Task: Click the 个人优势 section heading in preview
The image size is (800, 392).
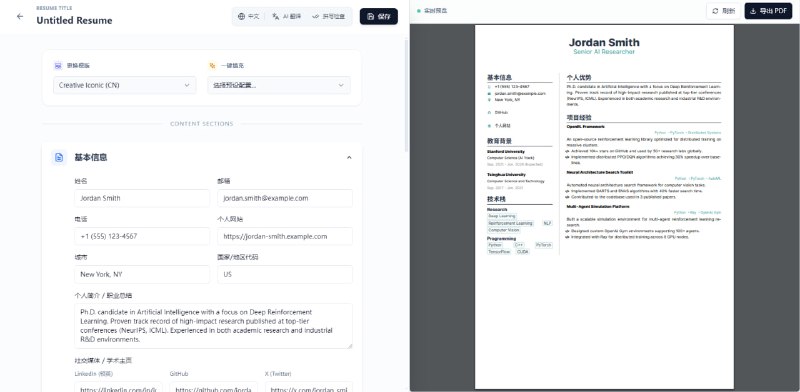Action: pyautogui.click(x=579, y=78)
